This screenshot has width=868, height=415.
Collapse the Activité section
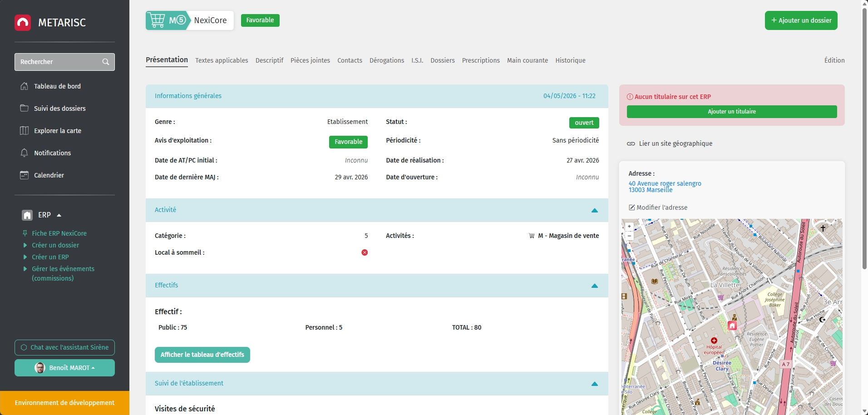[595, 210]
